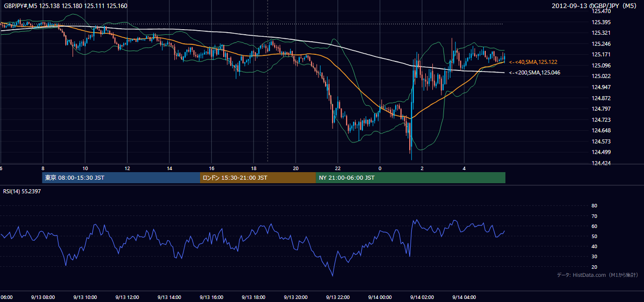This screenshot has height=302, width=644.
Task: Click hour tick 0 below price chart
Action: point(380,168)
